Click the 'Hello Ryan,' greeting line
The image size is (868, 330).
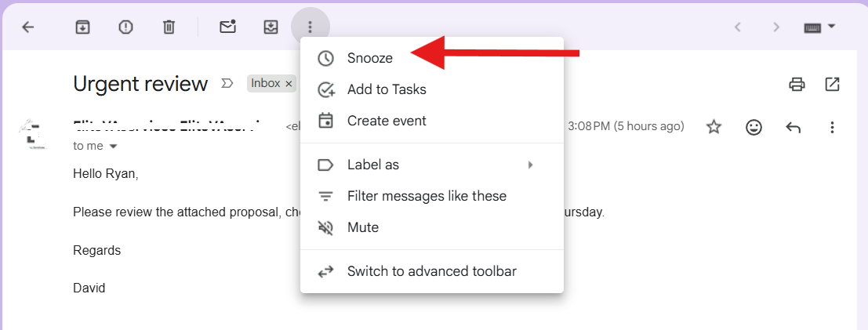point(106,175)
